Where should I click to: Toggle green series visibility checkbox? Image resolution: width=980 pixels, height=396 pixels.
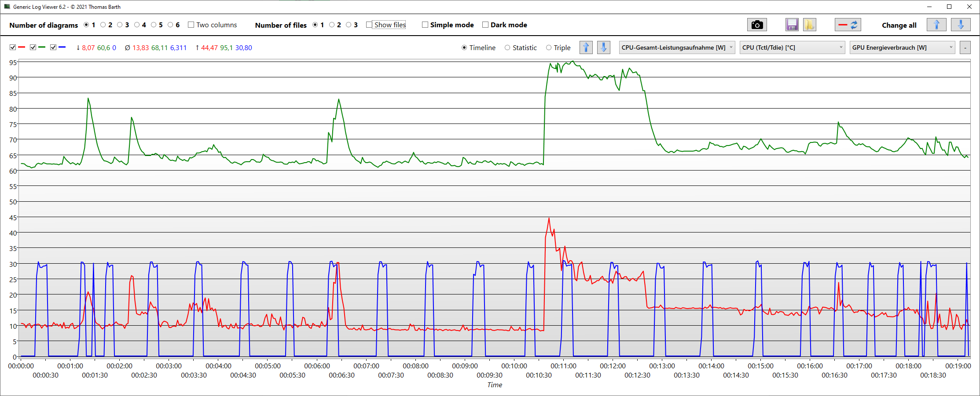33,47
